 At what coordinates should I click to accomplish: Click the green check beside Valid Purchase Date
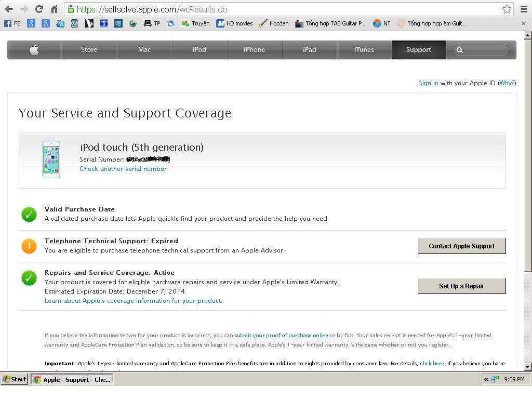pyautogui.click(x=29, y=215)
